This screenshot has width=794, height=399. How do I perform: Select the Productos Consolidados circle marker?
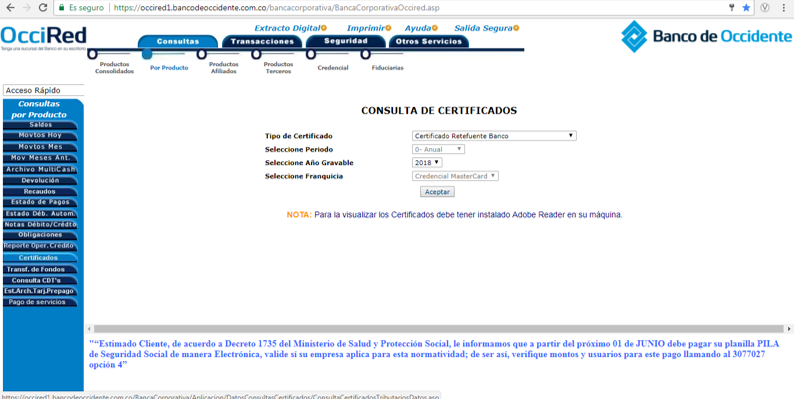tap(93, 53)
